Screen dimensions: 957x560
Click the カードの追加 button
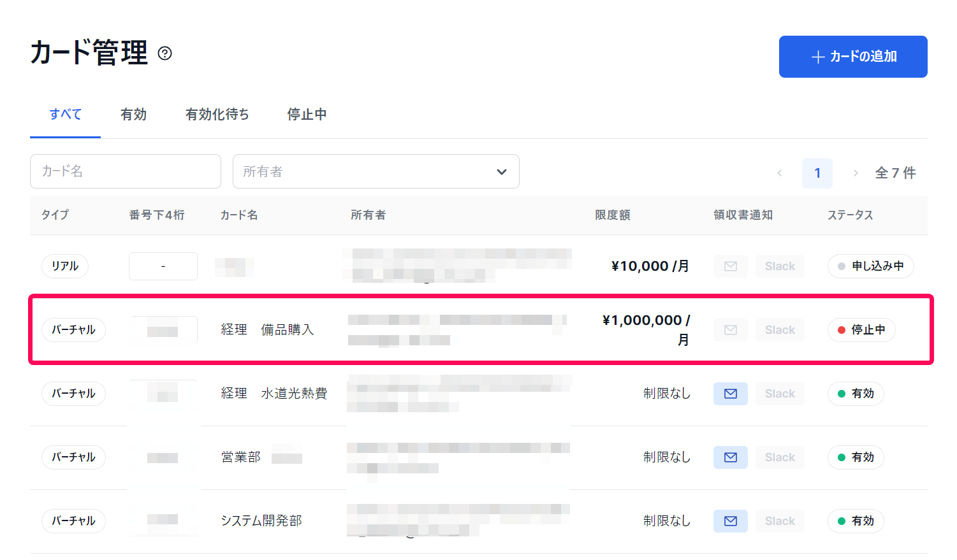coord(853,57)
